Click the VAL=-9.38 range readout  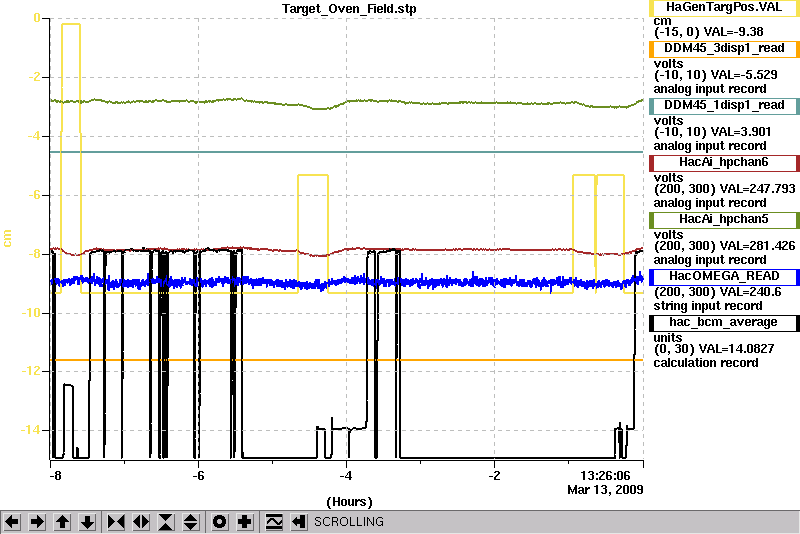point(709,32)
